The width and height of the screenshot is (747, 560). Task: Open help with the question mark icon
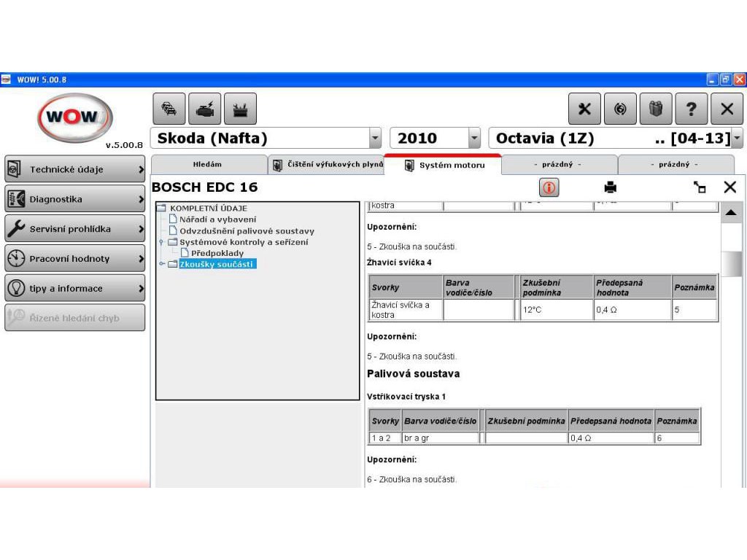pos(691,109)
